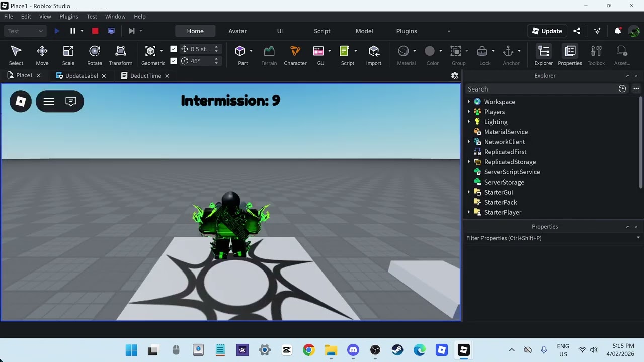Open the Character tool
This screenshot has width=644, height=362.
coord(295,55)
